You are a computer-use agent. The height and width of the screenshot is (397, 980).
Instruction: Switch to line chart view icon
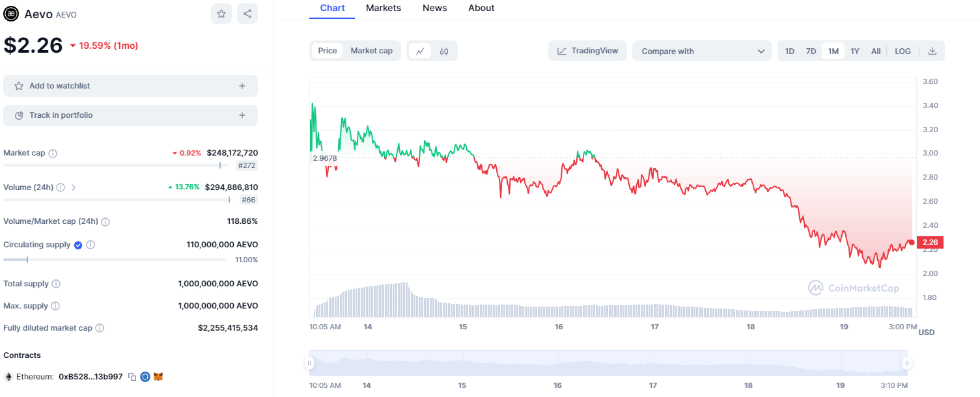tap(420, 51)
